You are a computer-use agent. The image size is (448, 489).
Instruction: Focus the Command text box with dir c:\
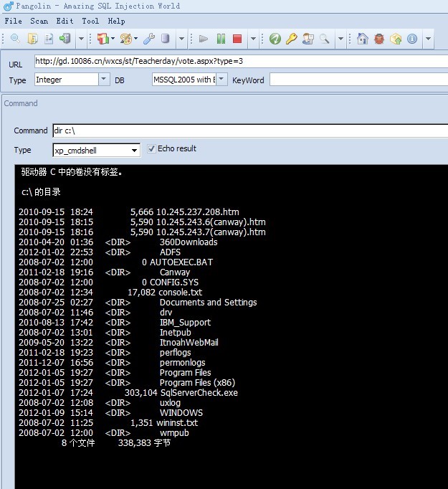pos(250,130)
